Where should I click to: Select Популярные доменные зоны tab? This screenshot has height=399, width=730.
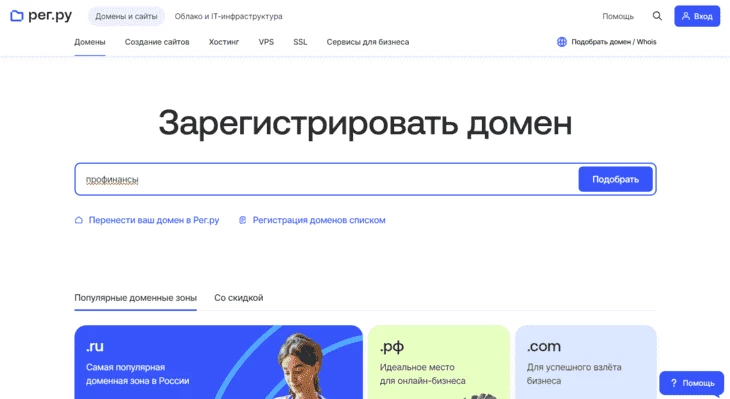tap(135, 298)
